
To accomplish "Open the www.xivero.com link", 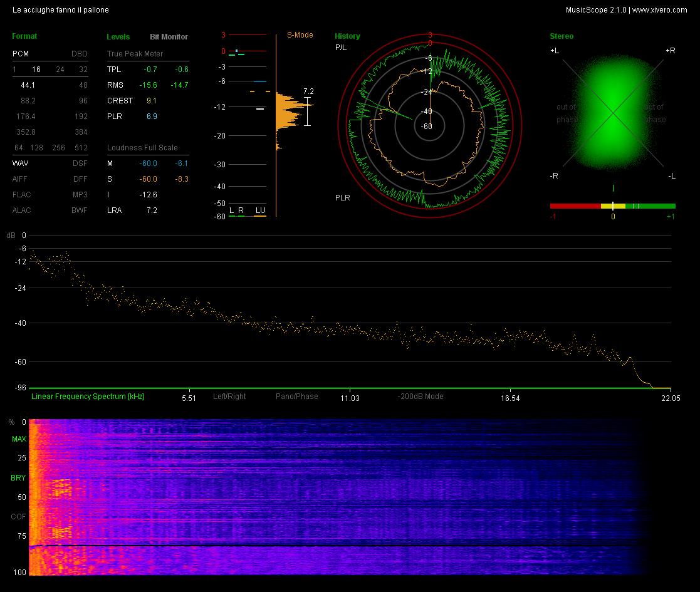I will coord(659,10).
